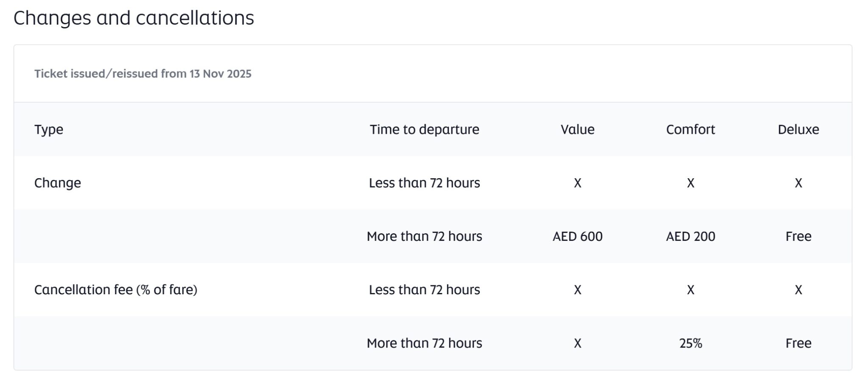Click the "Changes and cancellations" heading
The width and height of the screenshot is (868, 384).
tap(134, 18)
